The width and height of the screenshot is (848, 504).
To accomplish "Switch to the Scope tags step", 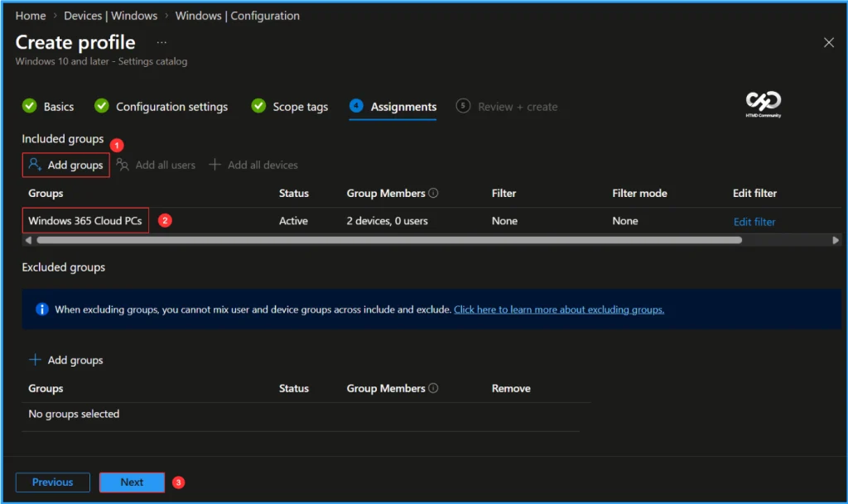I will 300,107.
